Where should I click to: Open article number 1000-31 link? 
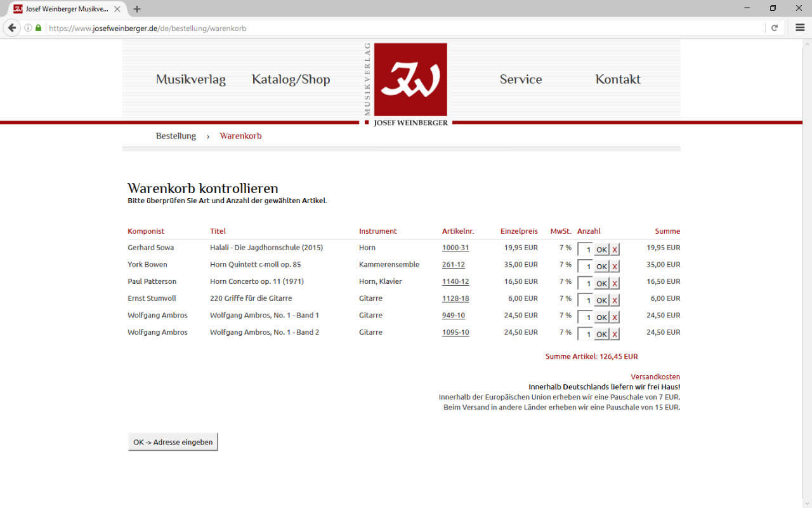(455, 248)
